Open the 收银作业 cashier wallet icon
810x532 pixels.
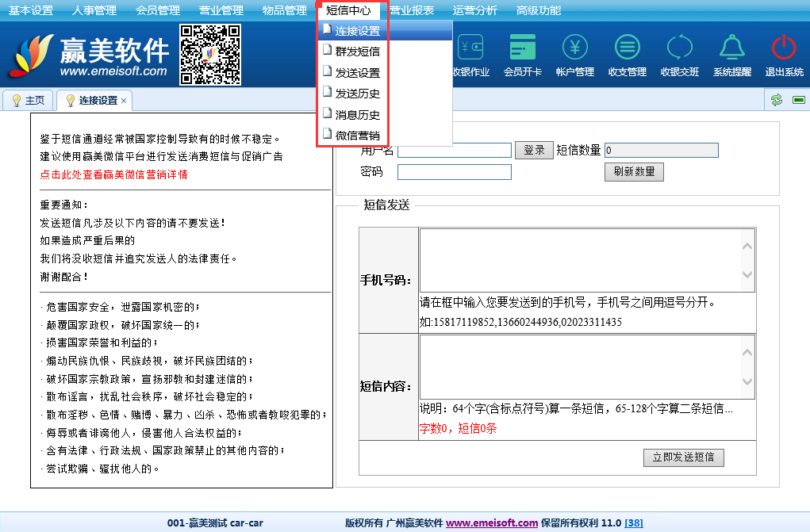[471, 48]
